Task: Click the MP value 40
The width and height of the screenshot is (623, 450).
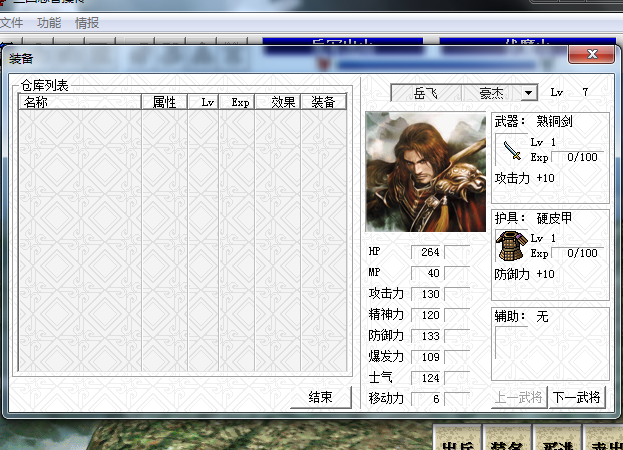Action: pos(427,273)
